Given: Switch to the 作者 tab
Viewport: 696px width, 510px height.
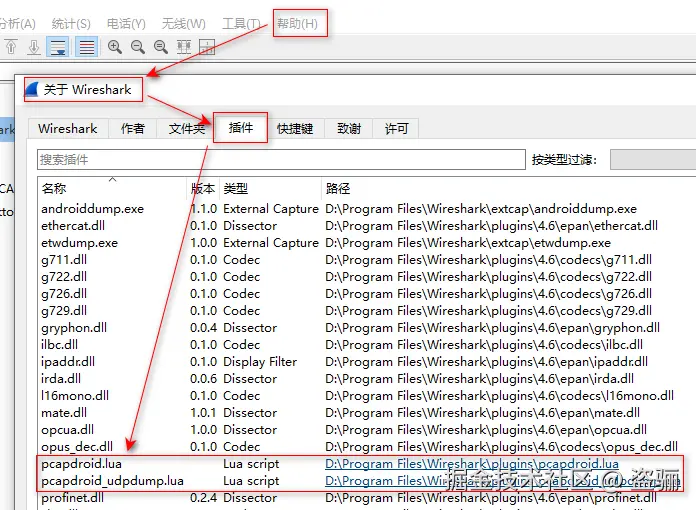Looking at the screenshot, I should click(133, 129).
